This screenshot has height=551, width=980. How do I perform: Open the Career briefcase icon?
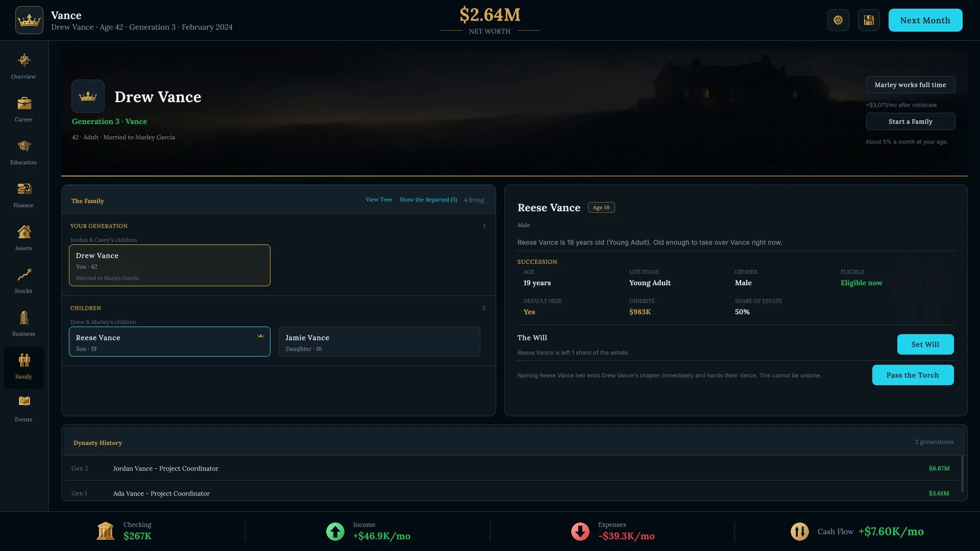24,104
